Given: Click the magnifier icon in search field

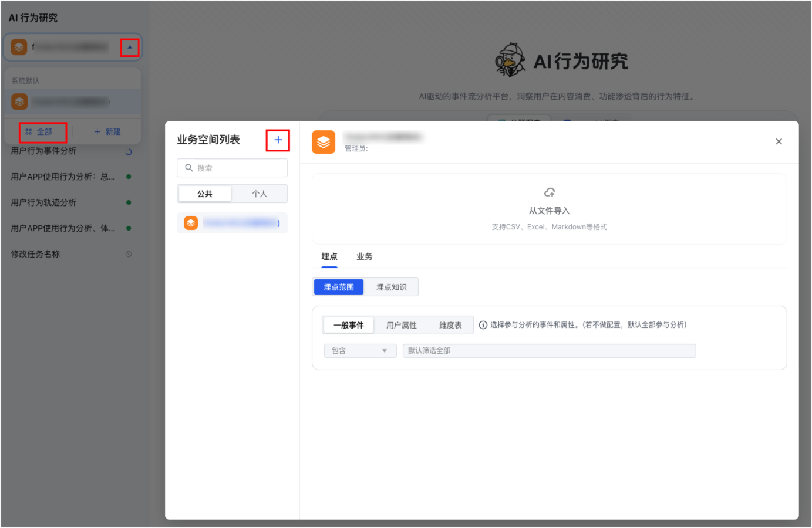Looking at the screenshot, I should coord(189,168).
